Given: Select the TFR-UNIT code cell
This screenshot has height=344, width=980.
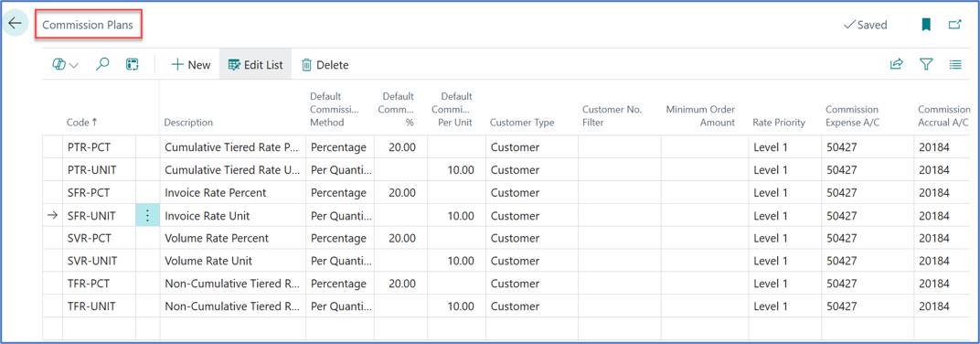Looking at the screenshot, I should pos(99,306).
